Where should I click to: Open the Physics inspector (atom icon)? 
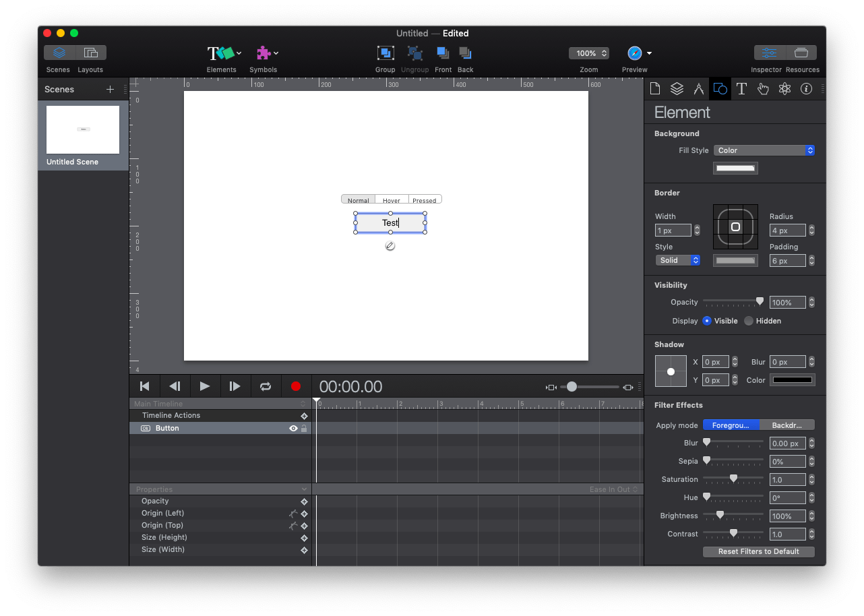pyautogui.click(x=784, y=88)
